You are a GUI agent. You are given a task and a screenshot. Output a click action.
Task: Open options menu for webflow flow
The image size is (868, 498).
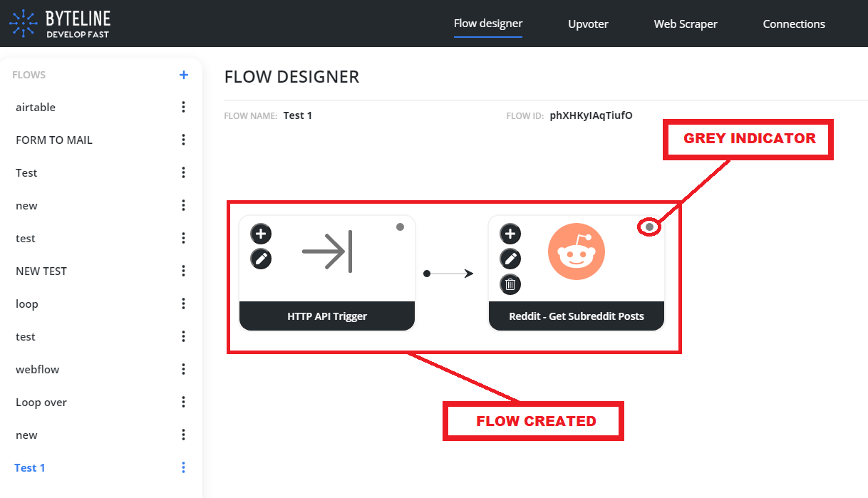[183, 369]
